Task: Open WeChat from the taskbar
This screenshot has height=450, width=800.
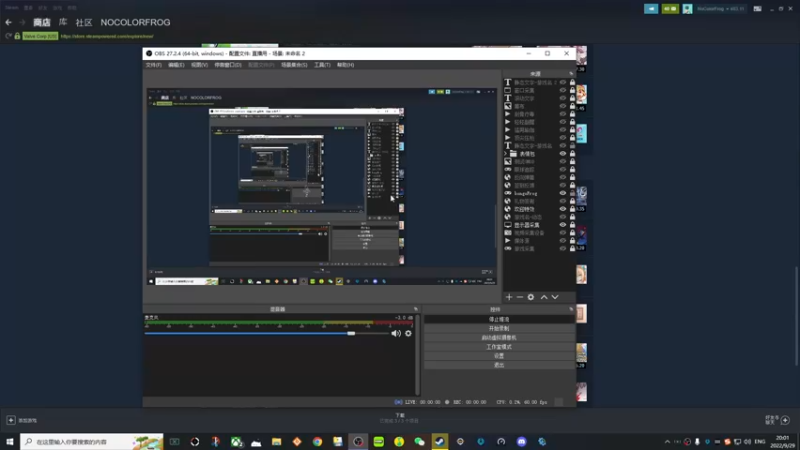Action: (x=419, y=442)
